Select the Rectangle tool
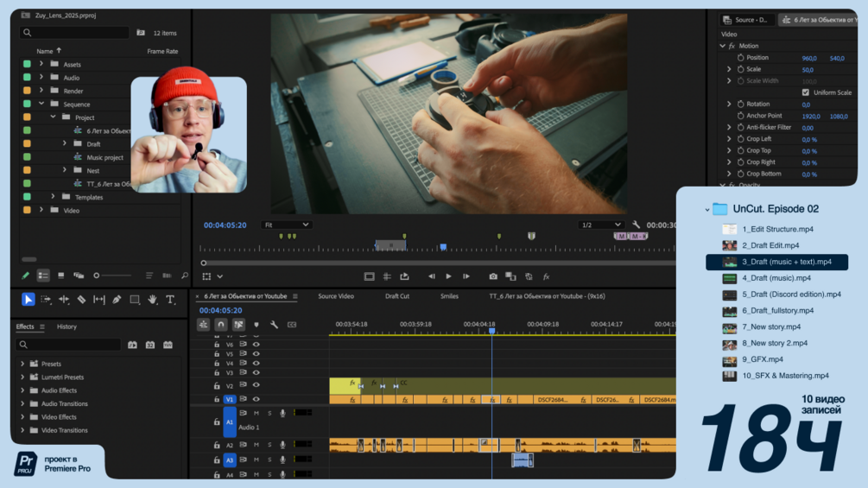This screenshot has width=868, height=488. (135, 300)
